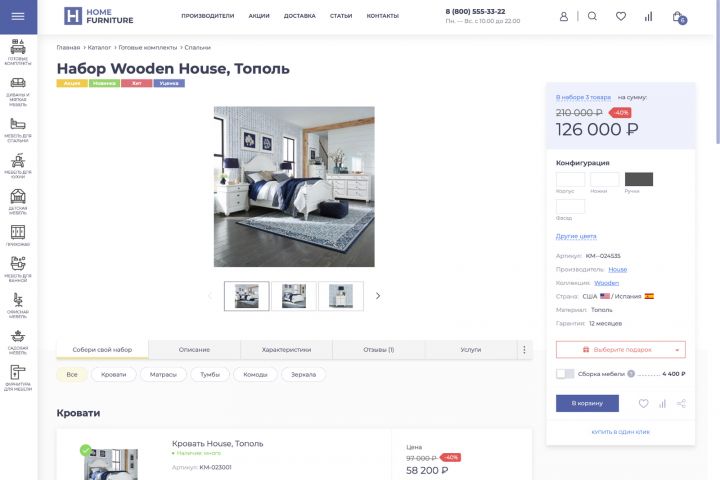Switch to the "Характеристики" tab
The height and width of the screenshot is (480, 720).
(x=286, y=350)
